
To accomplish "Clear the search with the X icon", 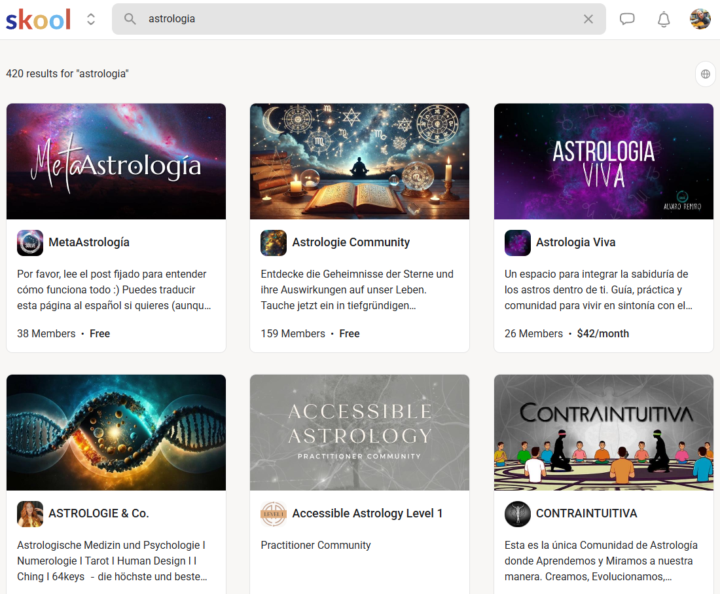I will point(588,19).
